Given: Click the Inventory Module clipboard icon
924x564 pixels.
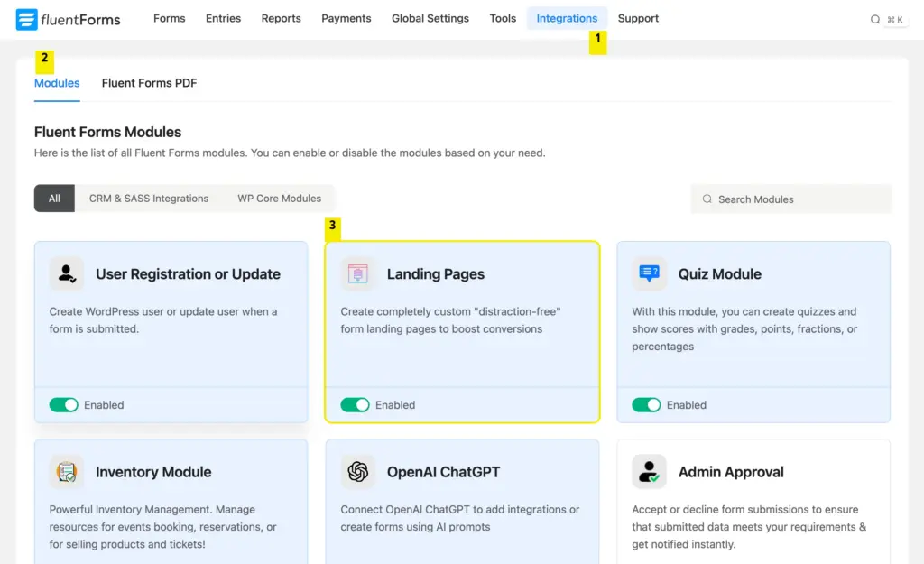Looking at the screenshot, I should point(67,471).
